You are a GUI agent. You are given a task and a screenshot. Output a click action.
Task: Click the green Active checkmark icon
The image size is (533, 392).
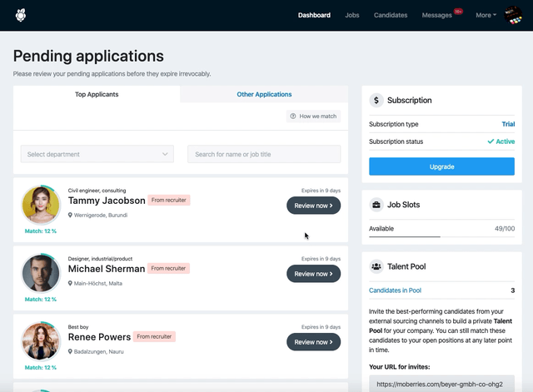(491, 141)
